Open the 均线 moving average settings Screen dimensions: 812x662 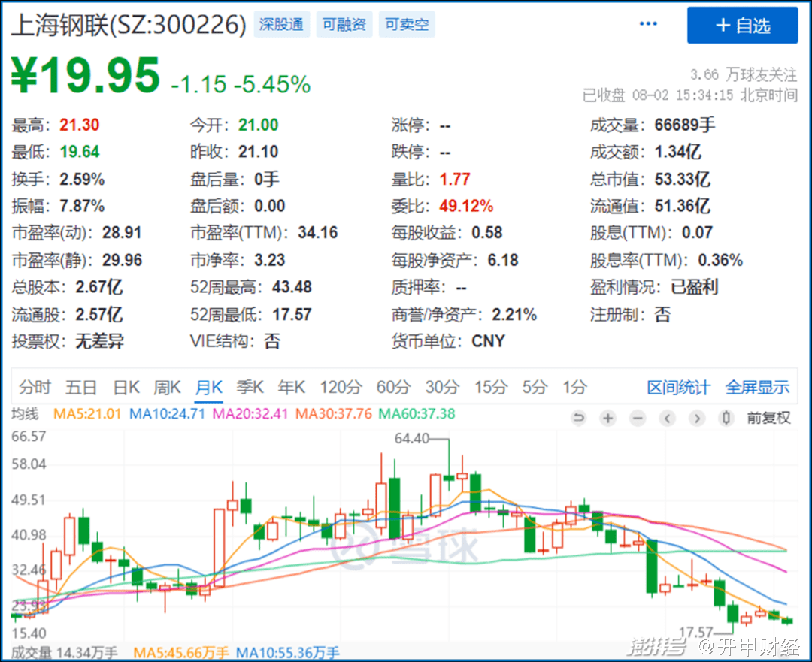click(x=24, y=413)
